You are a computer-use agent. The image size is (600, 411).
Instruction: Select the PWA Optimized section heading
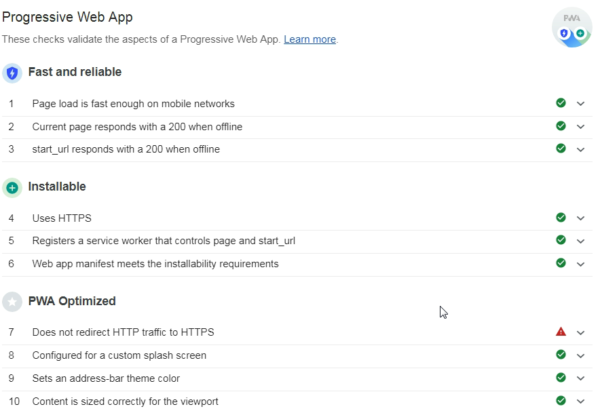pos(72,301)
